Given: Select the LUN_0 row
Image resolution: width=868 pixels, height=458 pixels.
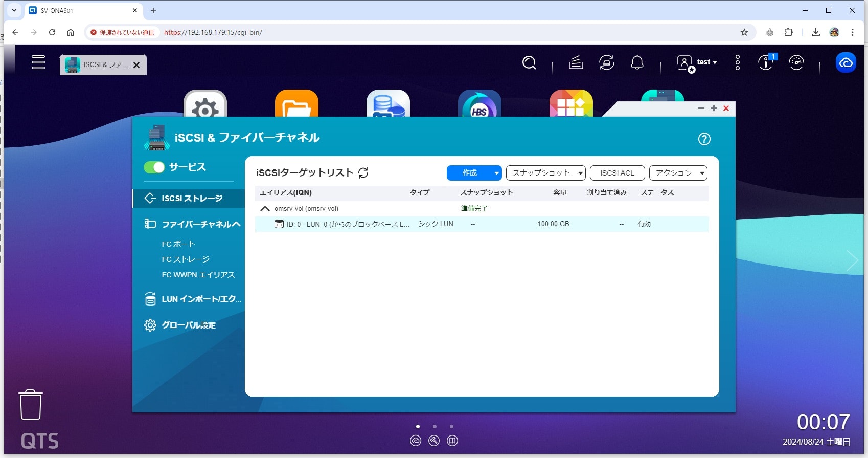Looking at the screenshot, I should click(482, 224).
